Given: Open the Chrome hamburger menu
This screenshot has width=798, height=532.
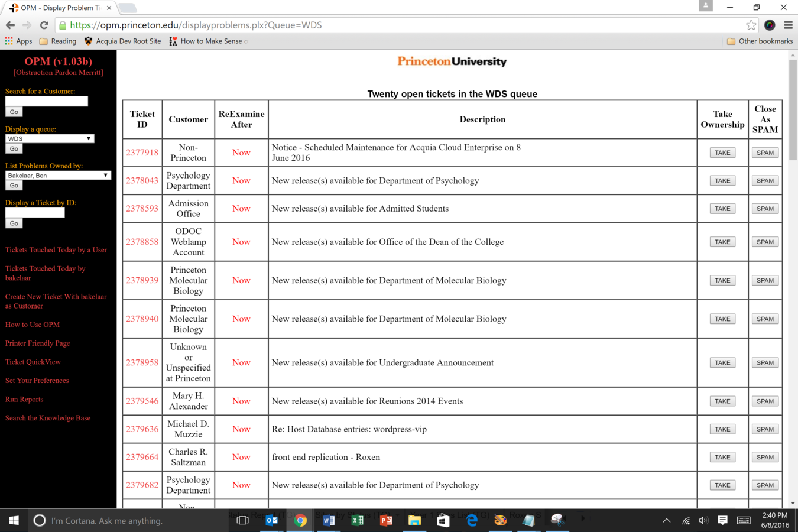Looking at the screenshot, I should pyautogui.click(x=788, y=25).
